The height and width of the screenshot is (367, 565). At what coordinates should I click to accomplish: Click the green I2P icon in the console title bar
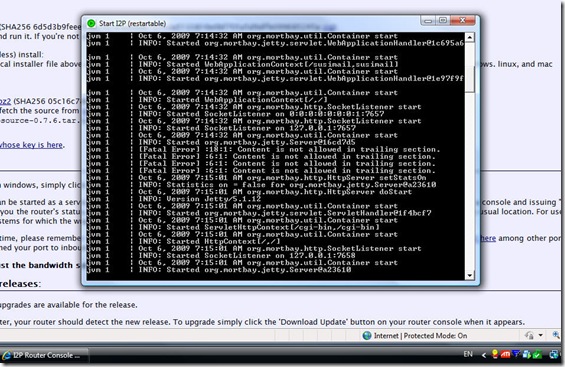[91, 23]
